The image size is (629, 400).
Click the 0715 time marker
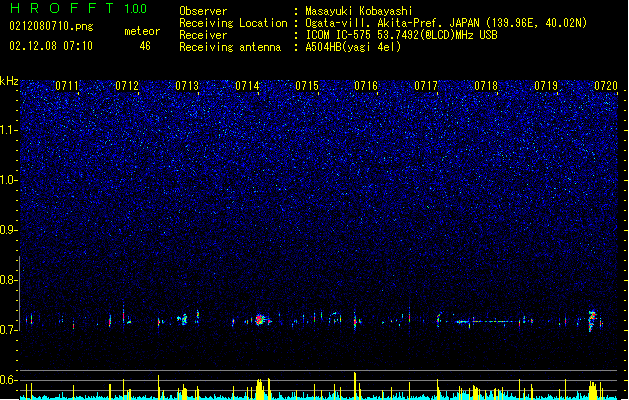307,86
